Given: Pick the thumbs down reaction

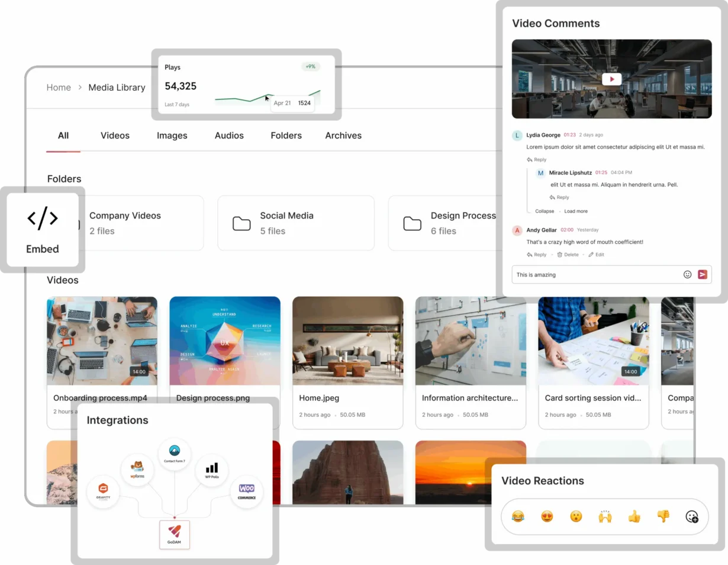Looking at the screenshot, I should pos(663,516).
